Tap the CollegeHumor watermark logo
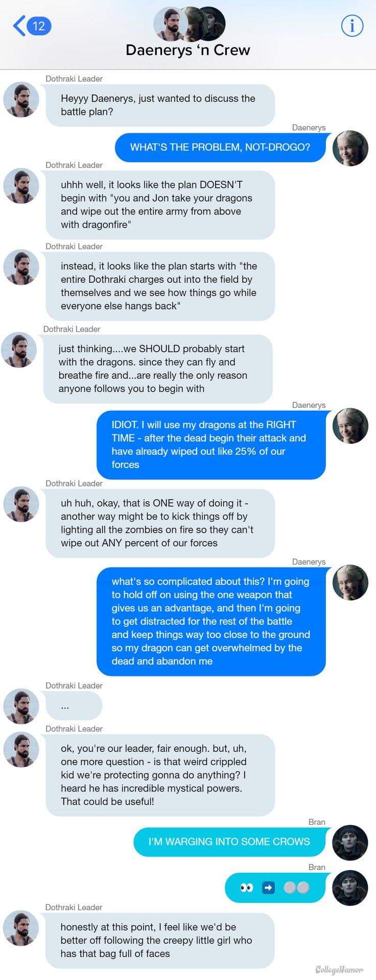Screen dimensions: 376x980 339,969
